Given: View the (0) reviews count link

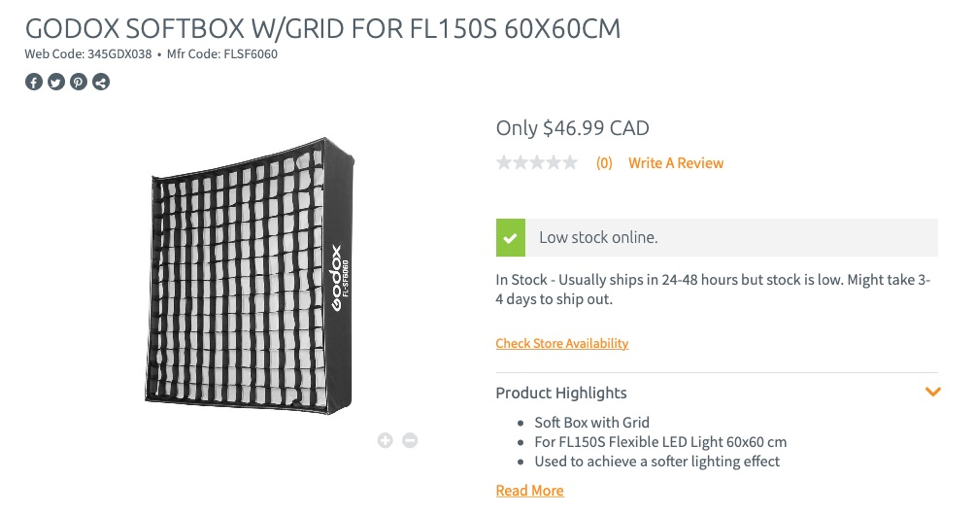Looking at the screenshot, I should coord(604,163).
